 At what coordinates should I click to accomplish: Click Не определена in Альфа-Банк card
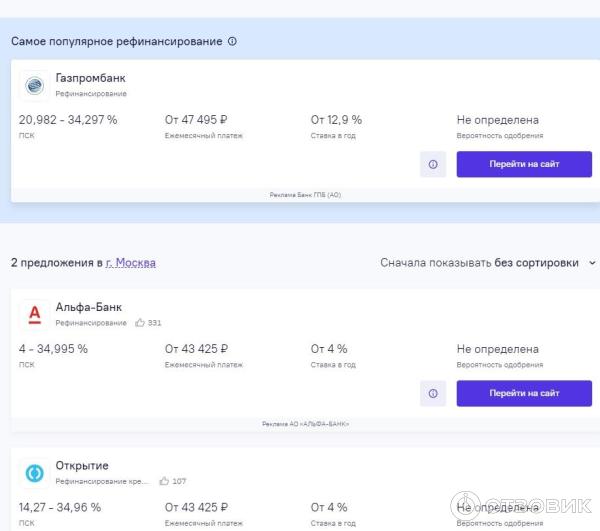(497, 349)
